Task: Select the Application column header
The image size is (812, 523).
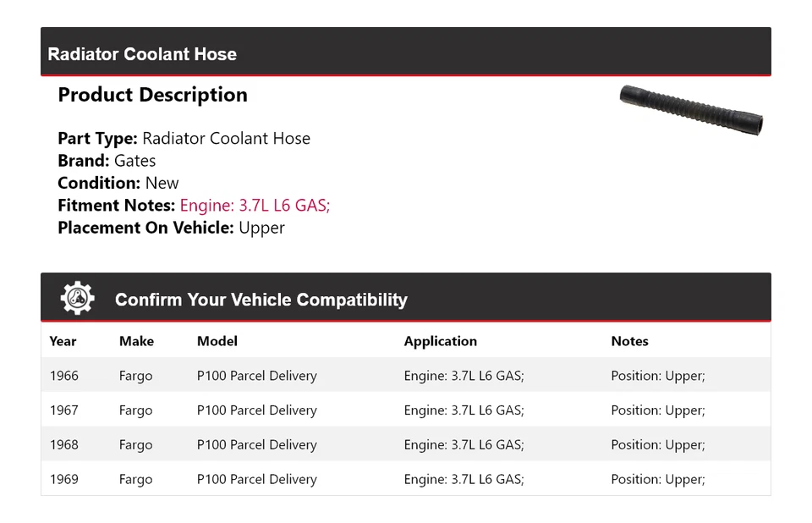Action: tap(440, 341)
